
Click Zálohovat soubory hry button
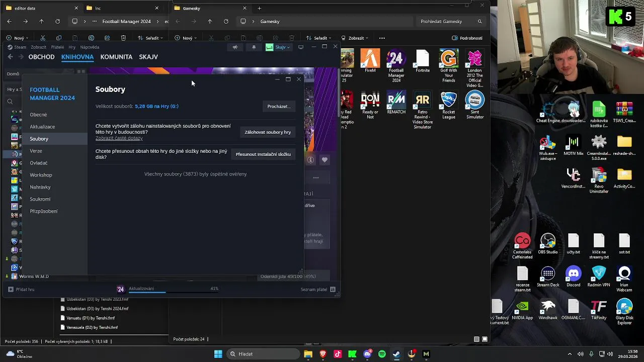pyautogui.click(x=268, y=132)
